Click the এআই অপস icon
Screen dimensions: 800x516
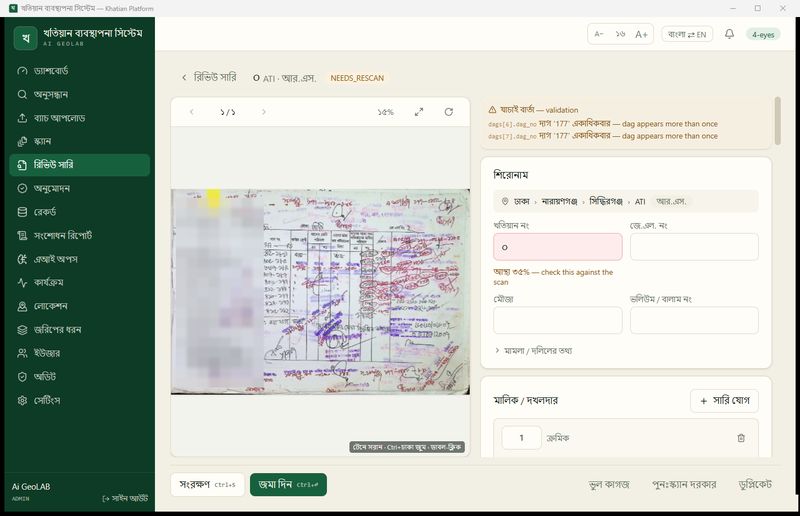pyautogui.click(x=22, y=259)
